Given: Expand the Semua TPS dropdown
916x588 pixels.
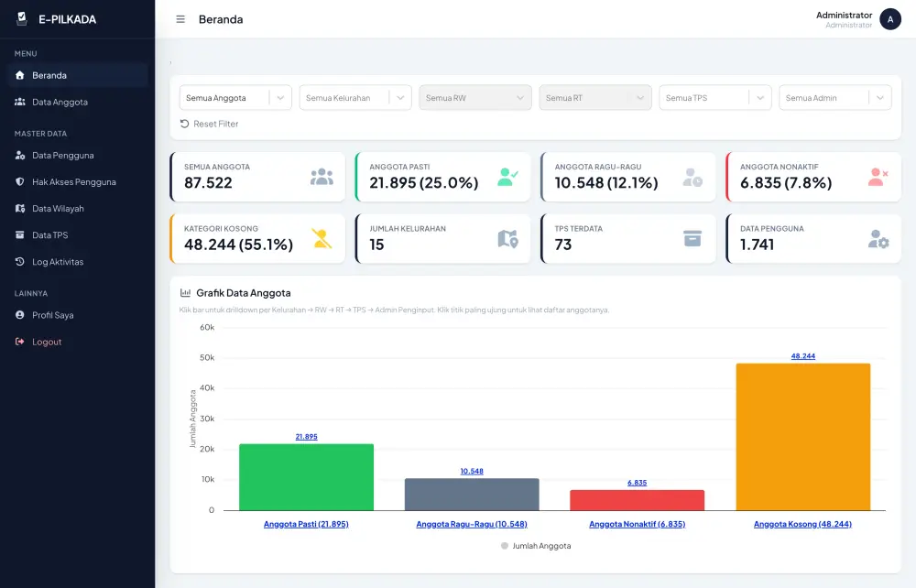Looking at the screenshot, I should 715,97.
